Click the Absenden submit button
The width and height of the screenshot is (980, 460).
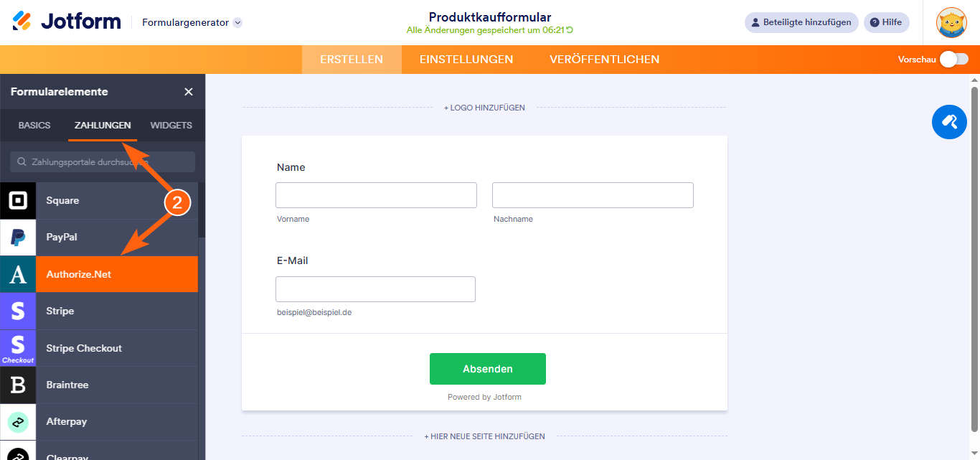(487, 368)
